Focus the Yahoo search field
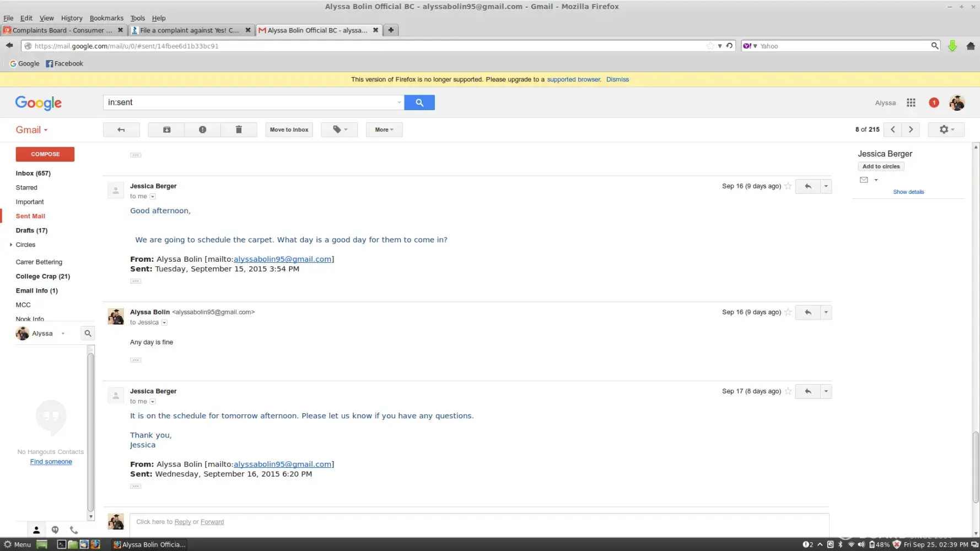Viewport: 980px width, 551px height. click(x=844, y=46)
